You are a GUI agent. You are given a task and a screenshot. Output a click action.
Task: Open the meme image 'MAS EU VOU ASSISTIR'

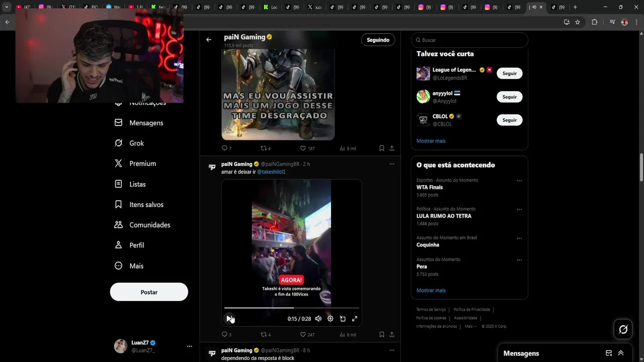pos(278,94)
